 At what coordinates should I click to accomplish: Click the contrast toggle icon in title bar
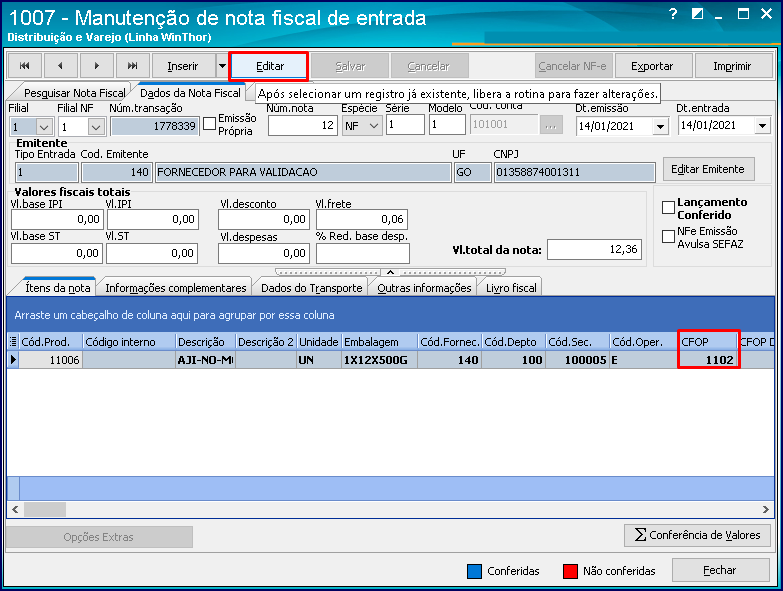pos(697,14)
